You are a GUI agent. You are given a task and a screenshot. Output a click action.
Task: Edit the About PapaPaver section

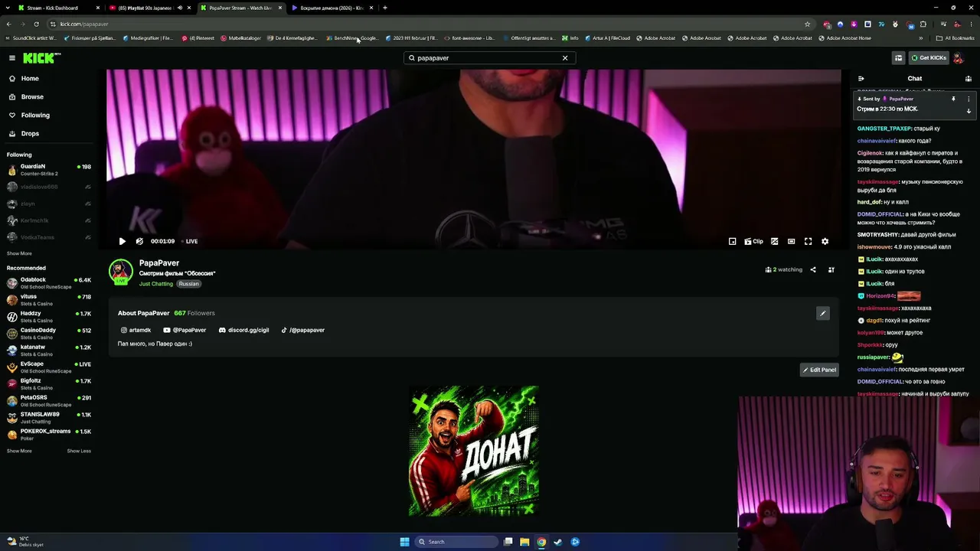click(x=823, y=313)
